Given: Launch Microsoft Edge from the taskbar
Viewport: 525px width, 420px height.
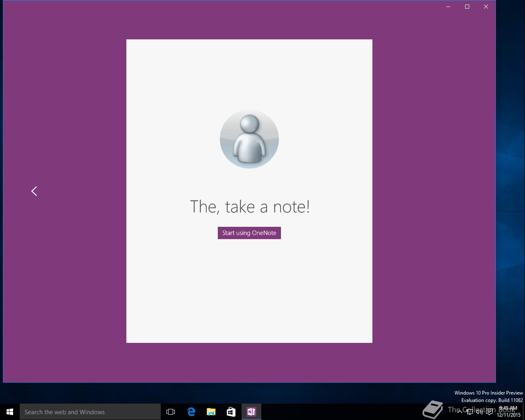Looking at the screenshot, I should click(191, 412).
